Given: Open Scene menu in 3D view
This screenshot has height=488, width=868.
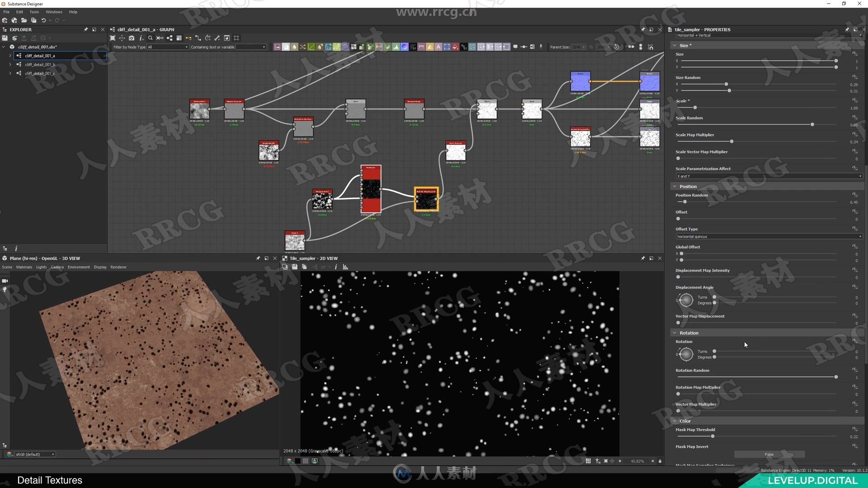Looking at the screenshot, I should coord(7,267).
